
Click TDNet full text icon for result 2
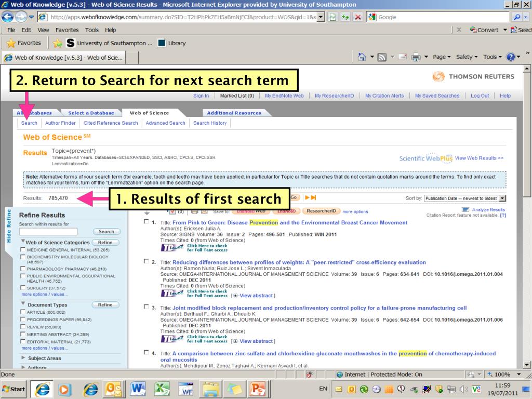172,293
